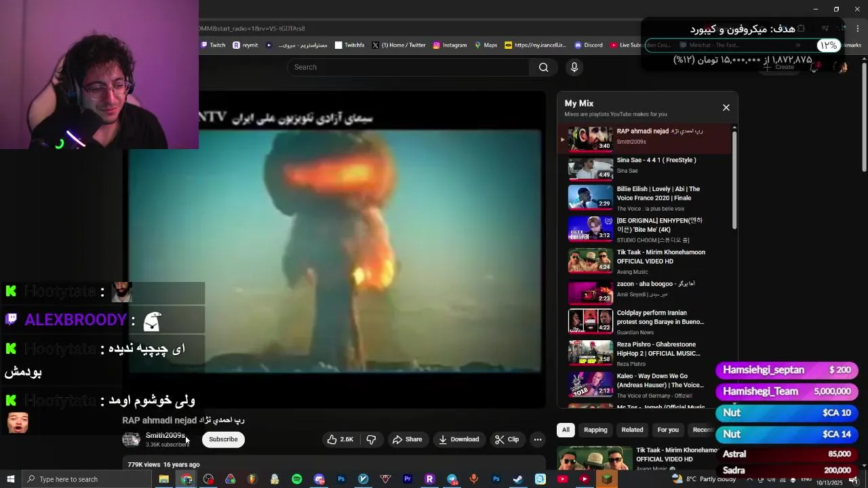
Task: Select the All filter chip
Action: click(566, 430)
